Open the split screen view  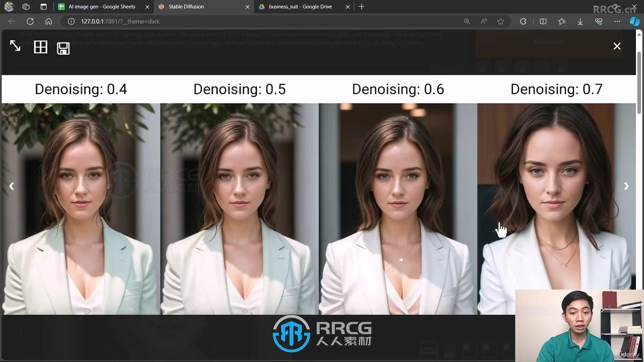tap(543, 21)
